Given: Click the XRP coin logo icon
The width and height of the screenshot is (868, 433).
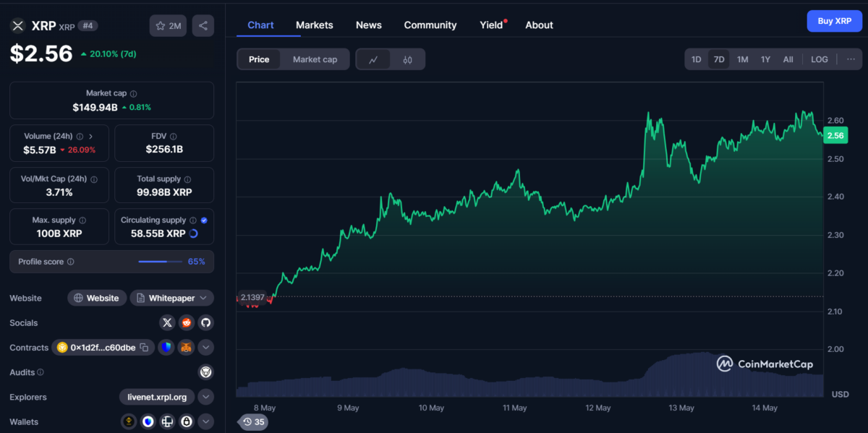Looking at the screenshot, I should point(18,26).
